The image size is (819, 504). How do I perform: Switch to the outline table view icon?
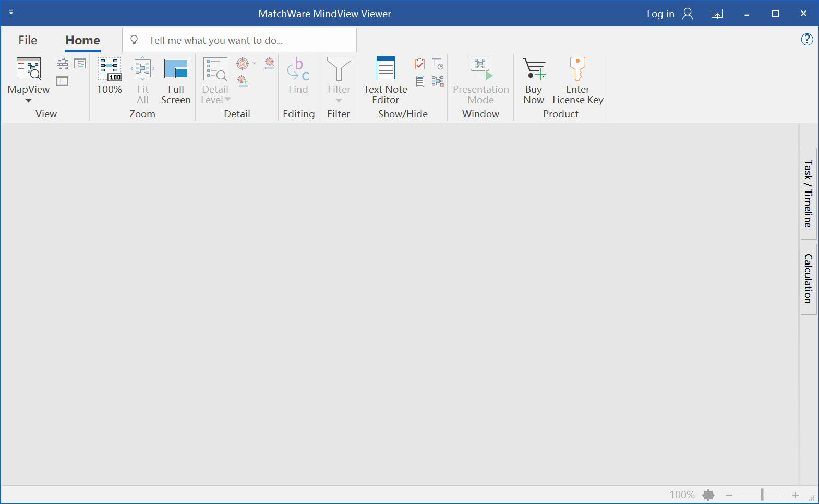pyautogui.click(x=63, y=81)
